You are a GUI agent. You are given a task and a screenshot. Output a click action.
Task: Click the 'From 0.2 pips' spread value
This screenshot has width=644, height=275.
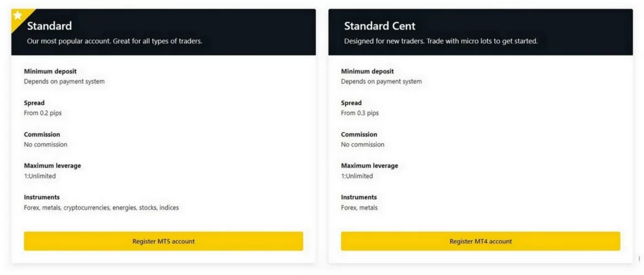(43, 113)
